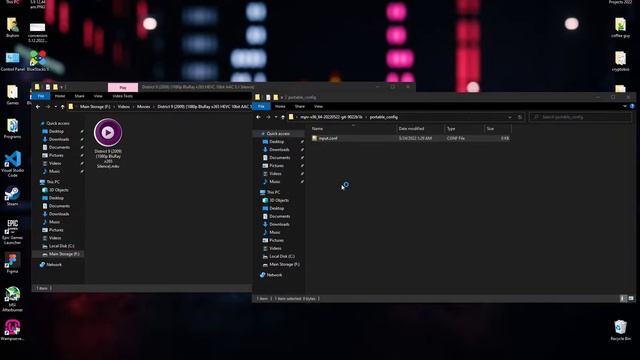The height and width of the screenshot is (360, 640).
Task: Select Quick access in District 9 sidebar
Action: 58,123
